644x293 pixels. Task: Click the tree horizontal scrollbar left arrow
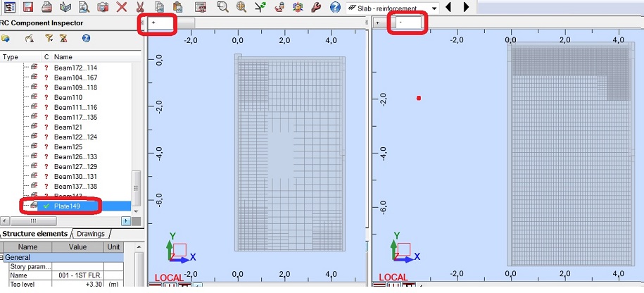pos(4,221)
